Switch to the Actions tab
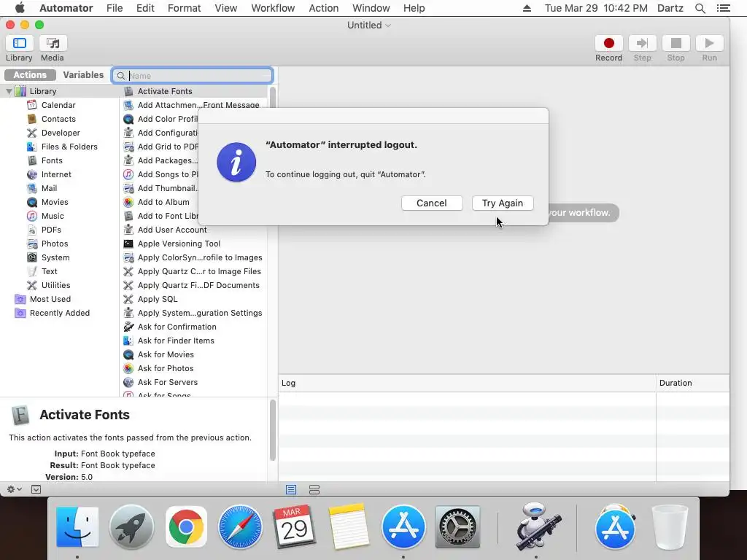Viewport: 747px width, 560px height. pyautogui.click(x=29, y=75)
